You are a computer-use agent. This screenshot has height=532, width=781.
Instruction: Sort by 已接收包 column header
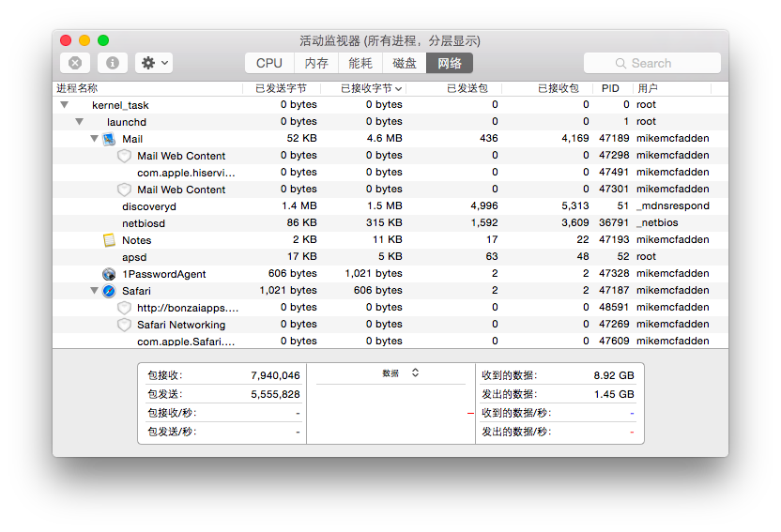(547, 88)
